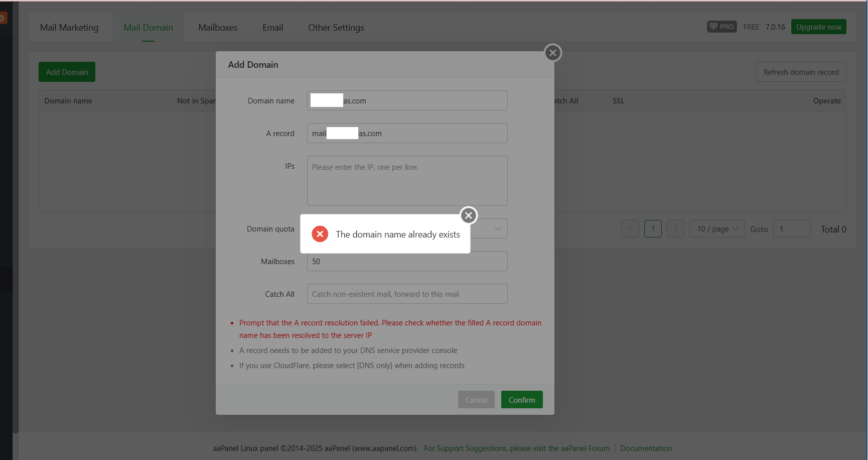Click the aaPanel Linux panel copyright text

[x=315, y=448]
